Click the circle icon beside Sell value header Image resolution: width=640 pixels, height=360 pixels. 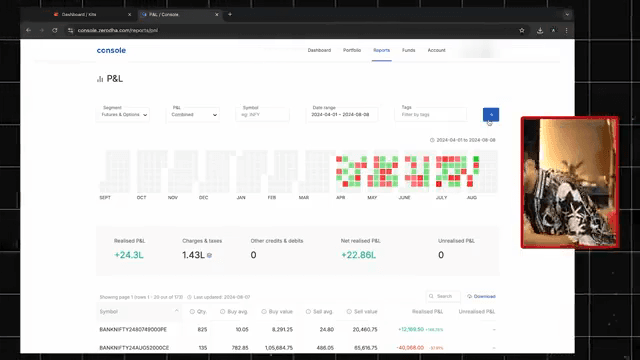click(x=349, y=311)
